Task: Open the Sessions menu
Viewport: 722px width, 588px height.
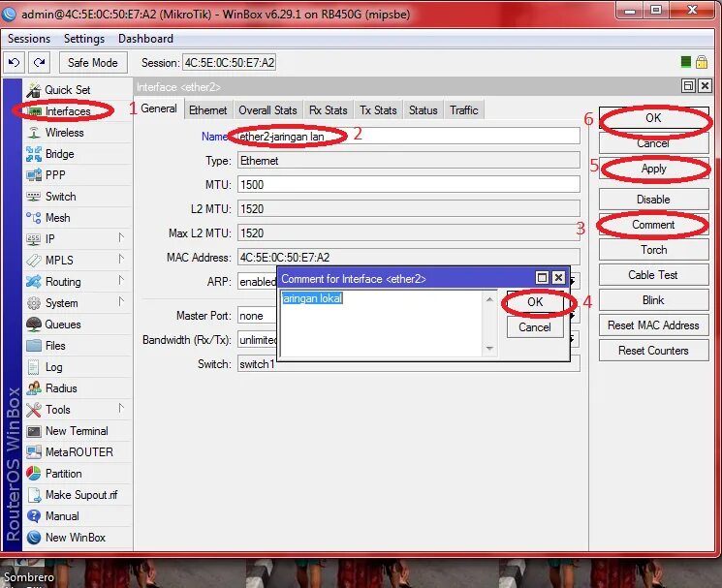Action: (29, 39)
